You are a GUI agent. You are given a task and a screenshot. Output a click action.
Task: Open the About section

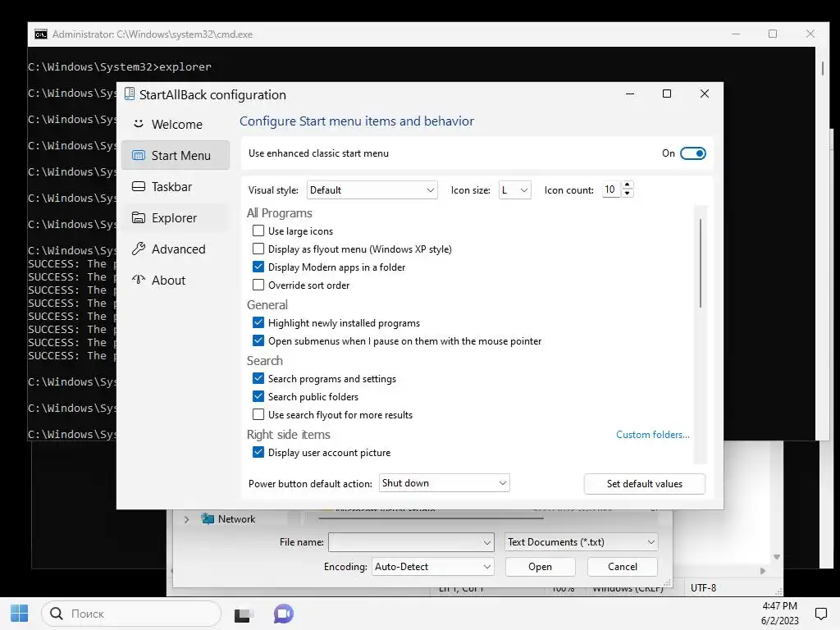point(176,280)
